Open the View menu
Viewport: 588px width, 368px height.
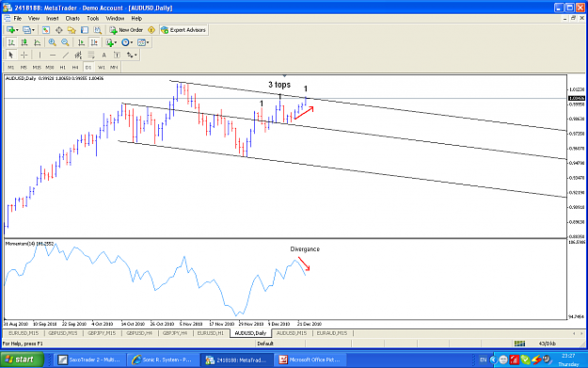point(34,19)
